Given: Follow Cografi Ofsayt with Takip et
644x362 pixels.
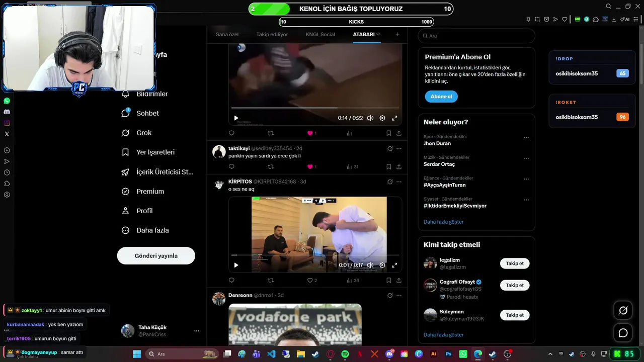Looking at the screenshot, I should (x=515, y=285).
